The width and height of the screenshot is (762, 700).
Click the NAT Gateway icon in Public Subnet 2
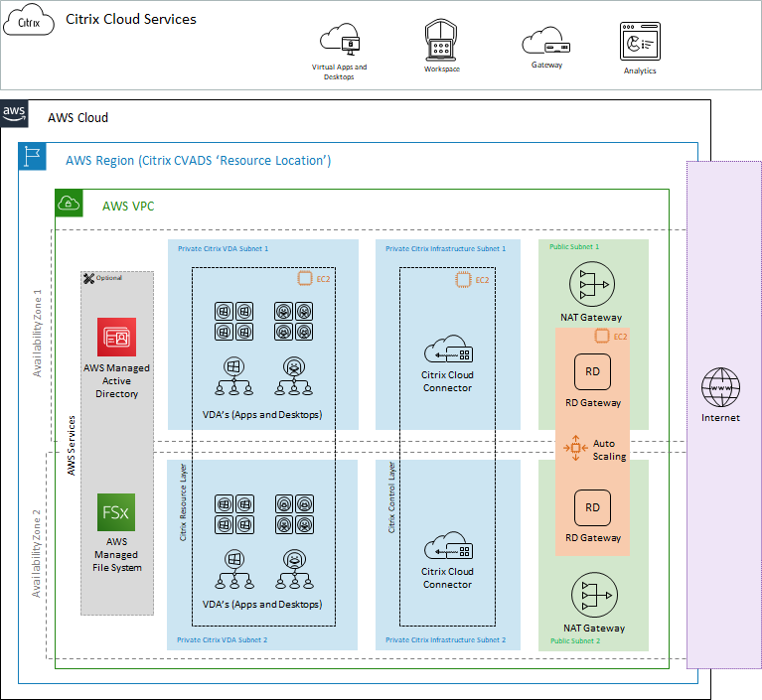[592, 595]
